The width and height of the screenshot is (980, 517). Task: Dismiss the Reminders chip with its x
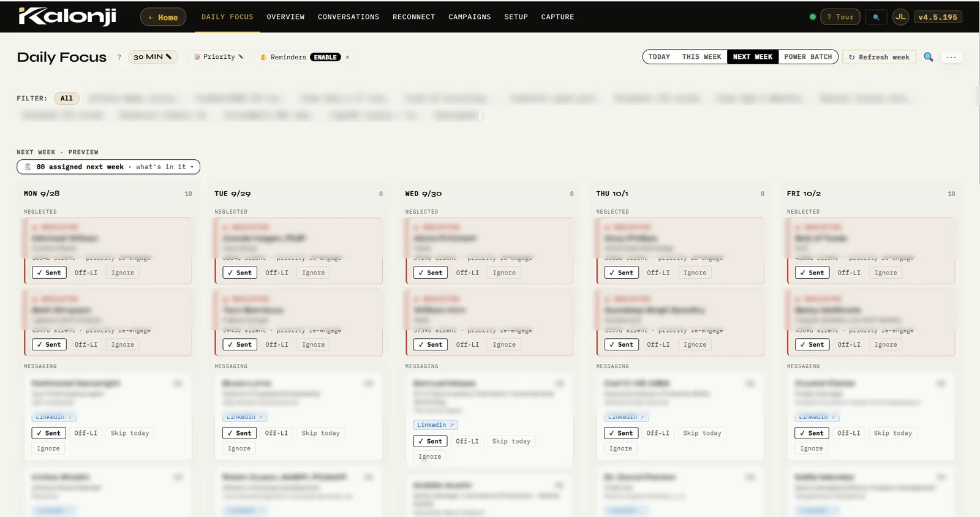click(347, 58)
